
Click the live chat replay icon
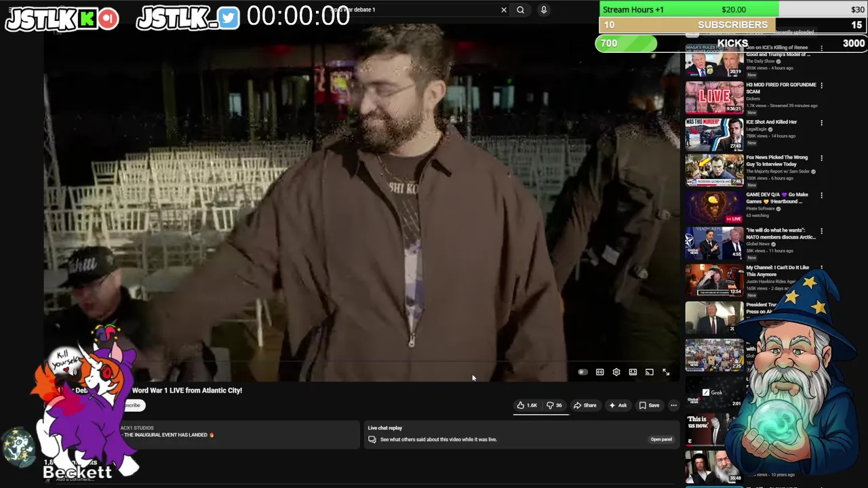click(x=372, y=439)
